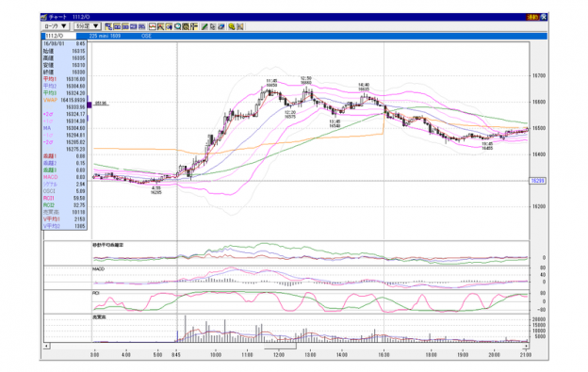Click the magnifier zoom icon in toolbar
The image size is (588, 372).
178,26
